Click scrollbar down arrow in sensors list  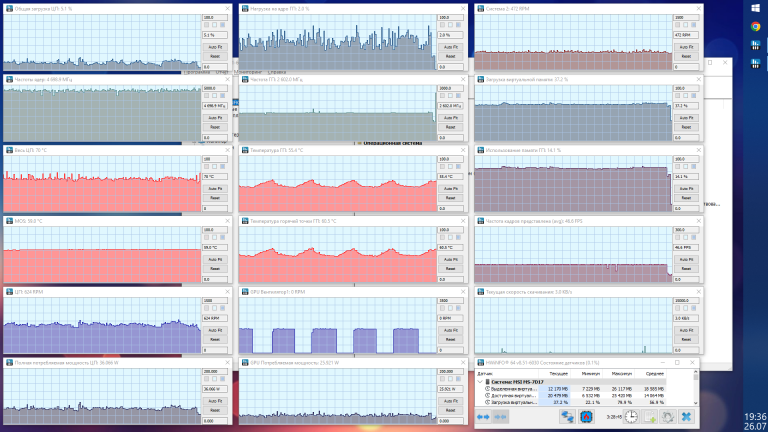coord(696,403)
